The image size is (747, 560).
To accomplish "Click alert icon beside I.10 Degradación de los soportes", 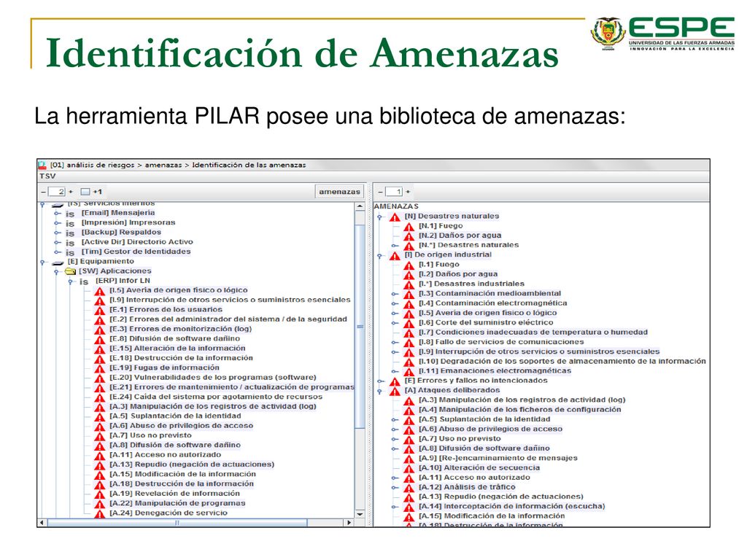I will click(409, 362).
